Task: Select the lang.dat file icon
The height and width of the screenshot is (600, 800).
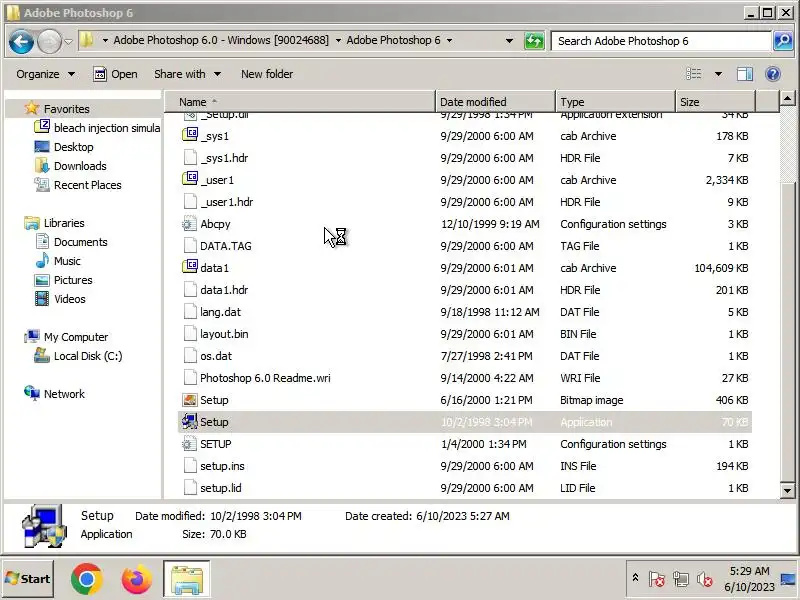Action: click(x=190, y=311)
